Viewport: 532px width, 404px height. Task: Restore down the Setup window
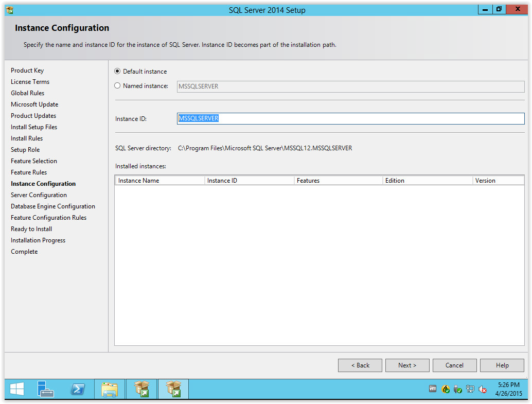click(499, 9)
